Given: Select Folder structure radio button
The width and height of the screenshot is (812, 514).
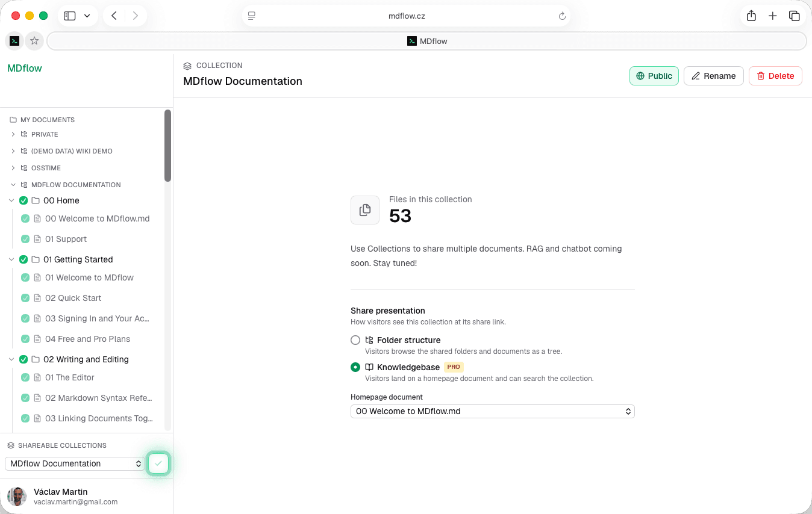Looking at the screenshot, I should pos(355,340).
